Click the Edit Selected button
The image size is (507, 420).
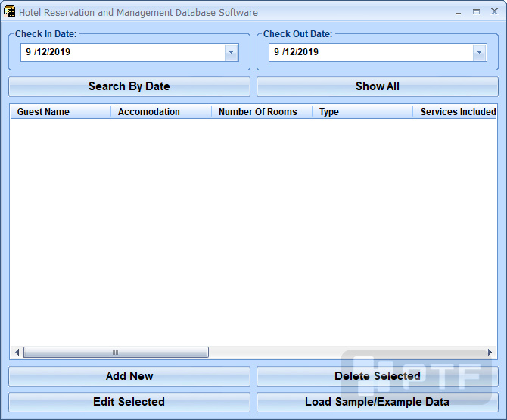pos(129,402)
